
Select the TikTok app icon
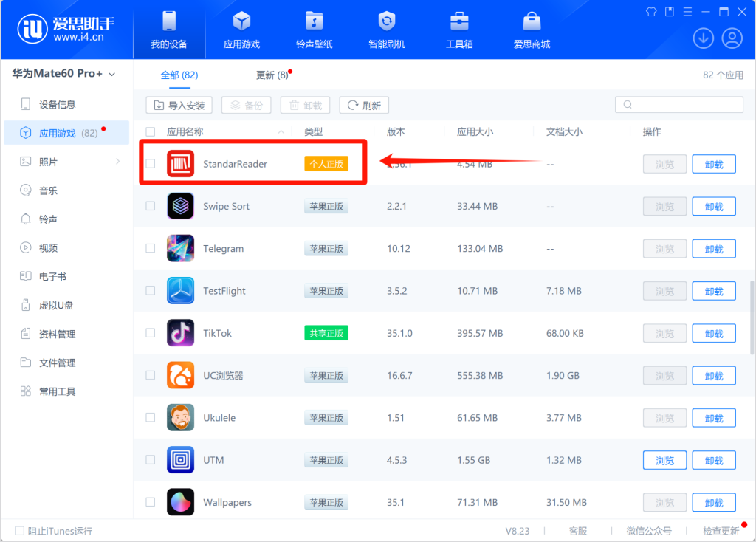tap(180, 333)
